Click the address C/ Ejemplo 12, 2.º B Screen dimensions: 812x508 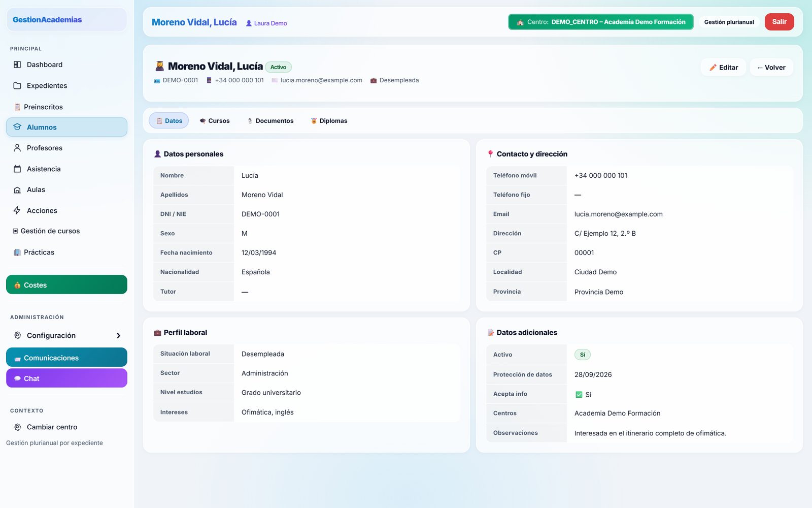[x=605, y=233]
